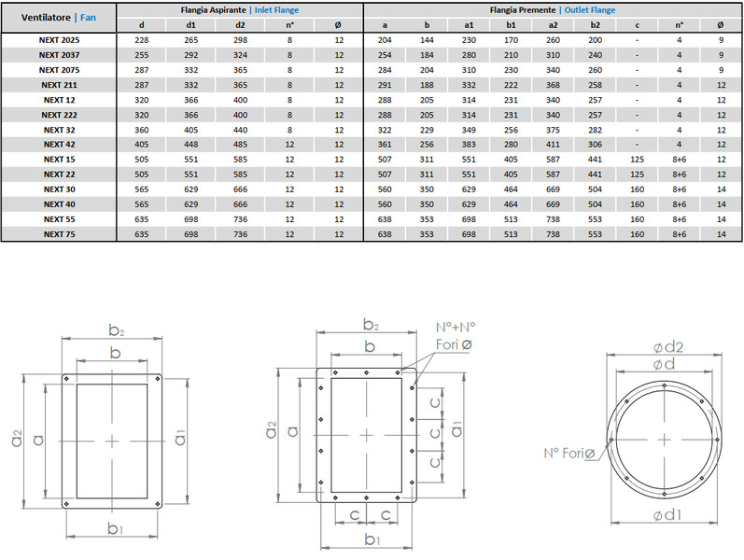Click the NEXT 15 row label
Viewport: 744px width, 560px height.
[x=59, y=160]
